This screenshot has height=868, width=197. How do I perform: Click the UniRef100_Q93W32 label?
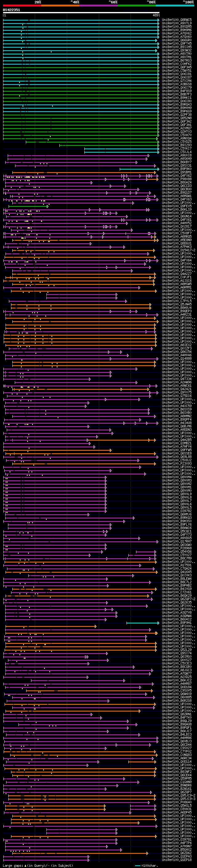(x=177, y=50)
